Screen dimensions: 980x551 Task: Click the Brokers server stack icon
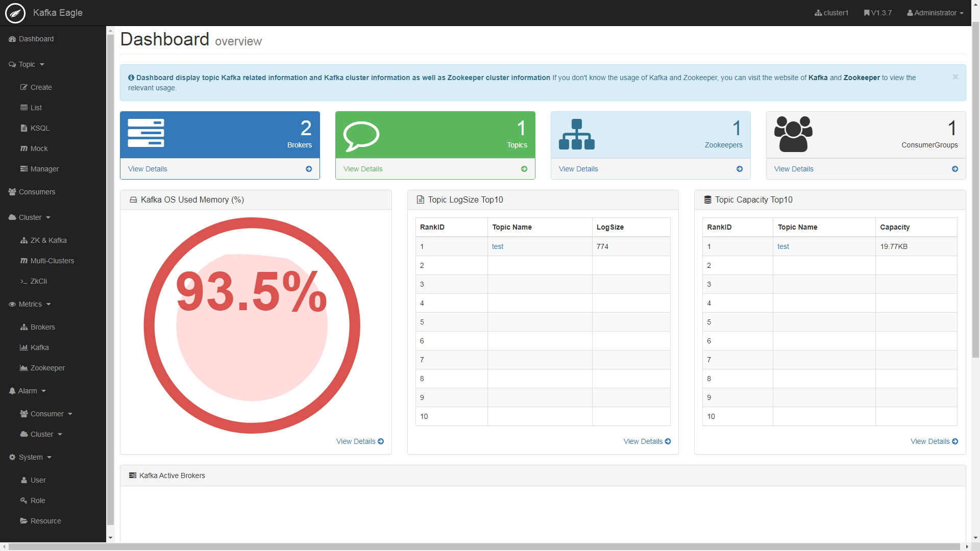click(x=145, y=133)
